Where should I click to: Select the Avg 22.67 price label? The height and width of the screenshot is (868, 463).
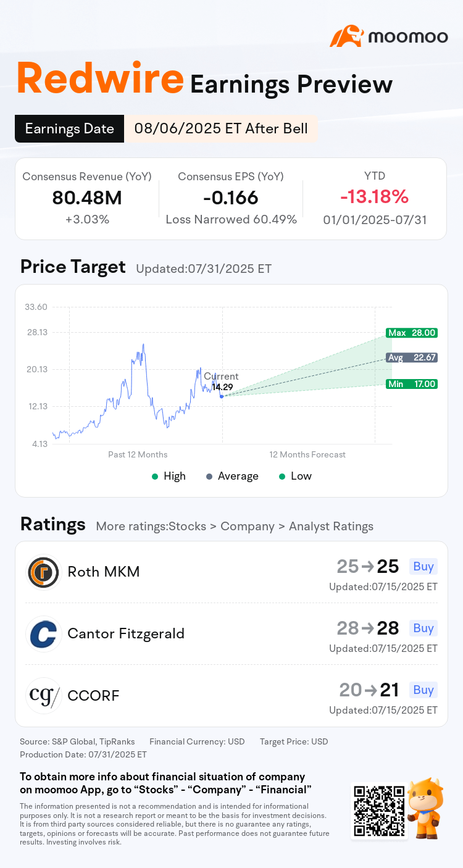click(412, 357)
